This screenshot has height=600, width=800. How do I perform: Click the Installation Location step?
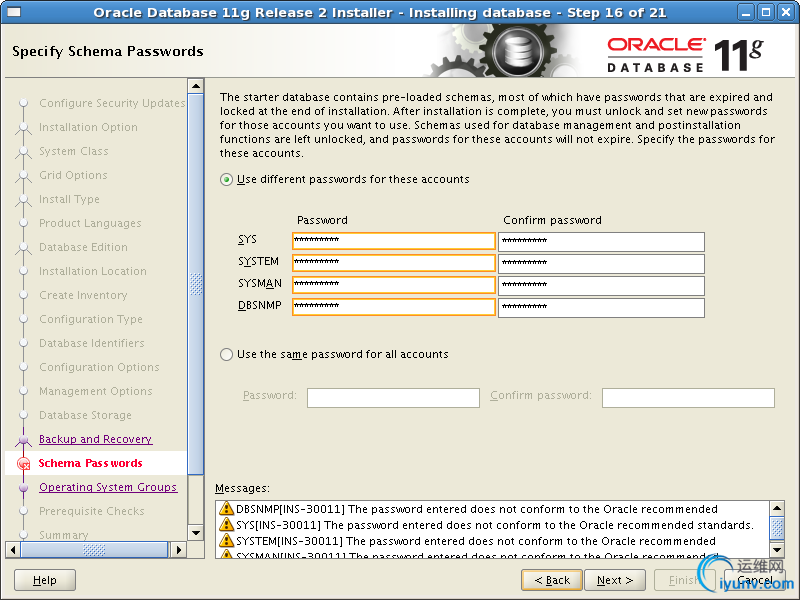pyautogui.click(x=93, y=271)
